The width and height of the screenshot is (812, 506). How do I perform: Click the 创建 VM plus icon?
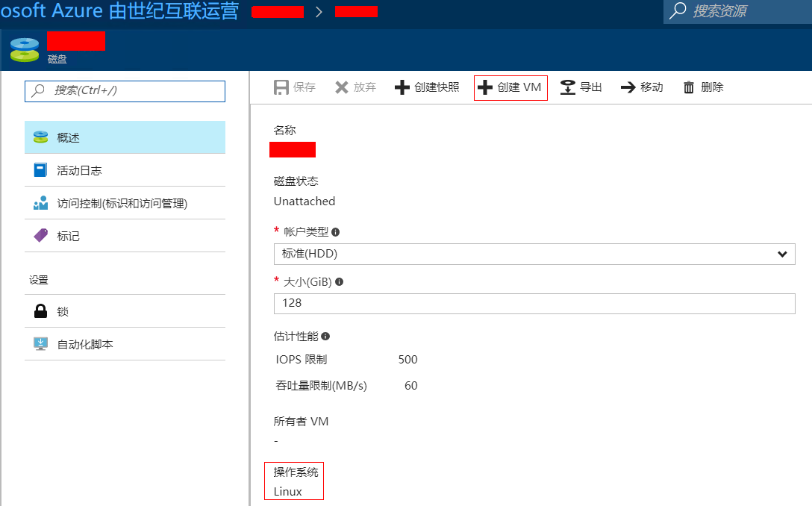coord(485,87)
